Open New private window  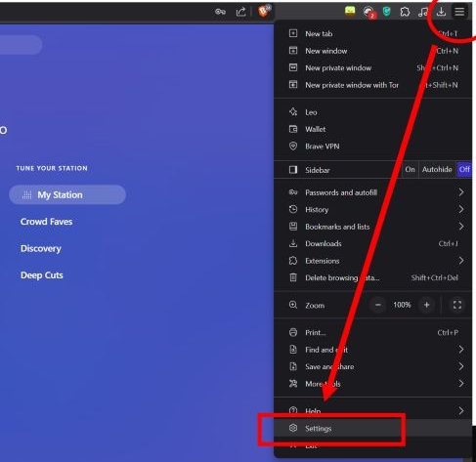[372, 67]
